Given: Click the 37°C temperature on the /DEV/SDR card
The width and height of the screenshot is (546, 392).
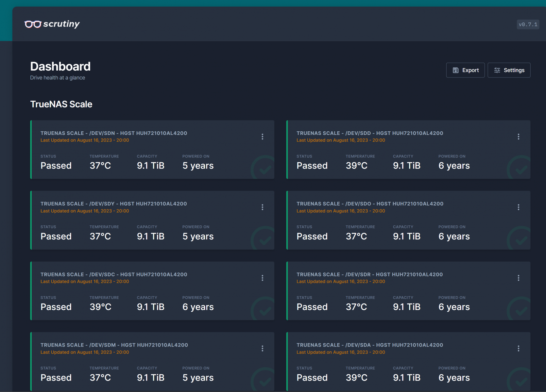Looking at the screenshot, I should (356, 307).
